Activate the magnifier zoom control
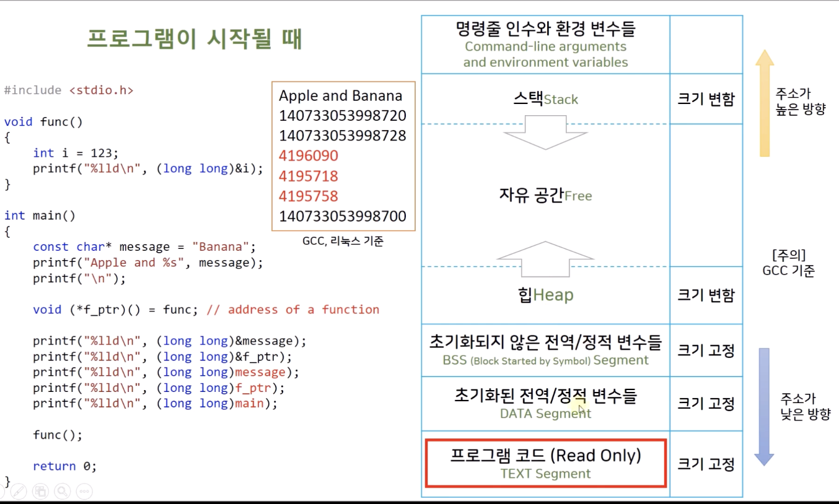This screenshot has width=839, height=504. pos(62,492)
